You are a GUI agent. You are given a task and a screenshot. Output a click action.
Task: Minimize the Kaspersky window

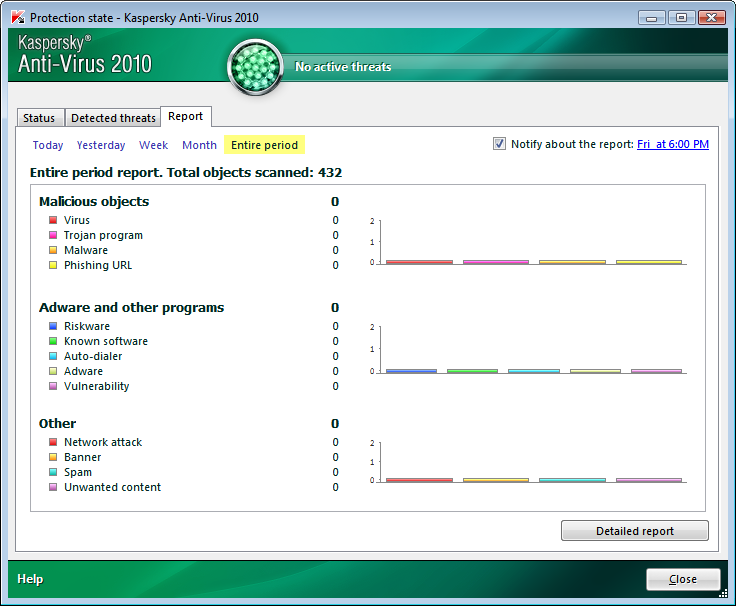point(651,18)
